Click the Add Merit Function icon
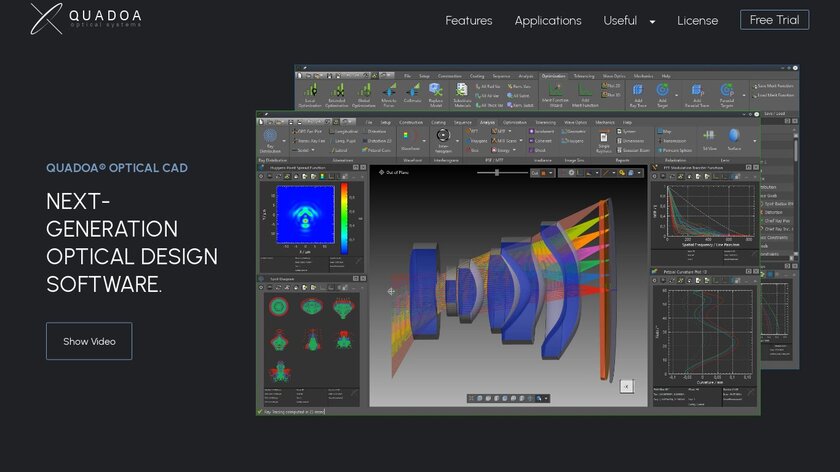This screenshot has width=840, height=472. click(585, 95)
